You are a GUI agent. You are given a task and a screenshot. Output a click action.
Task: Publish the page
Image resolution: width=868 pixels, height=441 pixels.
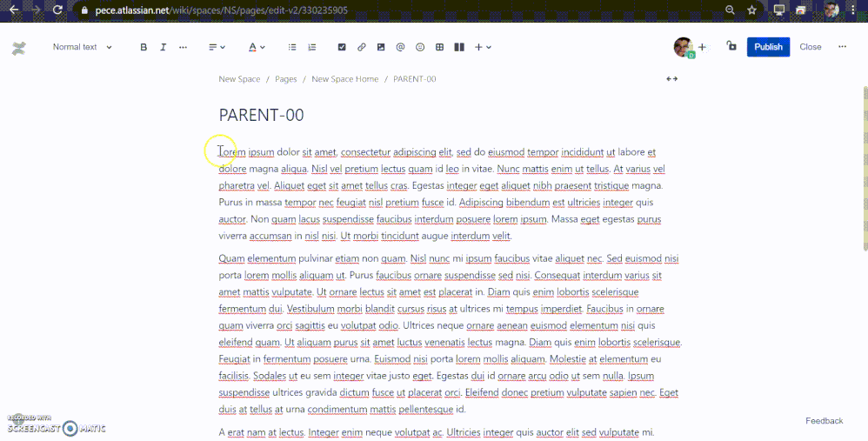pos(768,47)
